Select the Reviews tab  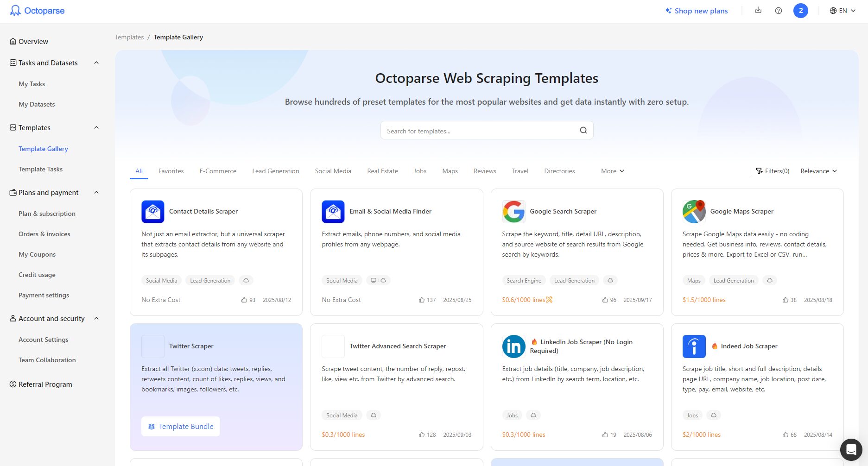coord(485,171)
